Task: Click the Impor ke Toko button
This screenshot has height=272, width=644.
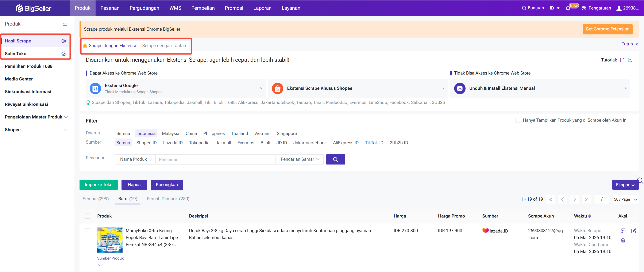Action: pyautogui.click(x=98, y=185)
